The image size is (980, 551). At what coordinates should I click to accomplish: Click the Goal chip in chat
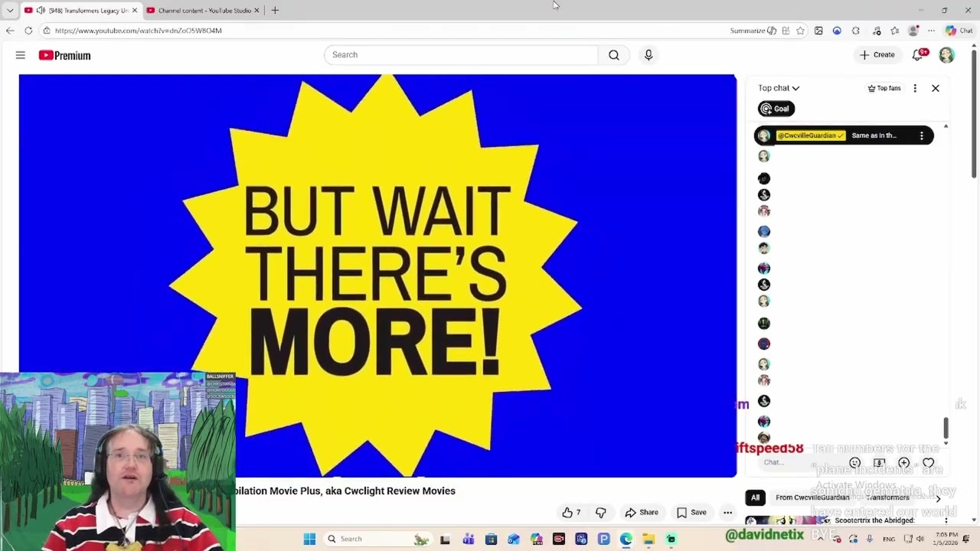(776, 109)
